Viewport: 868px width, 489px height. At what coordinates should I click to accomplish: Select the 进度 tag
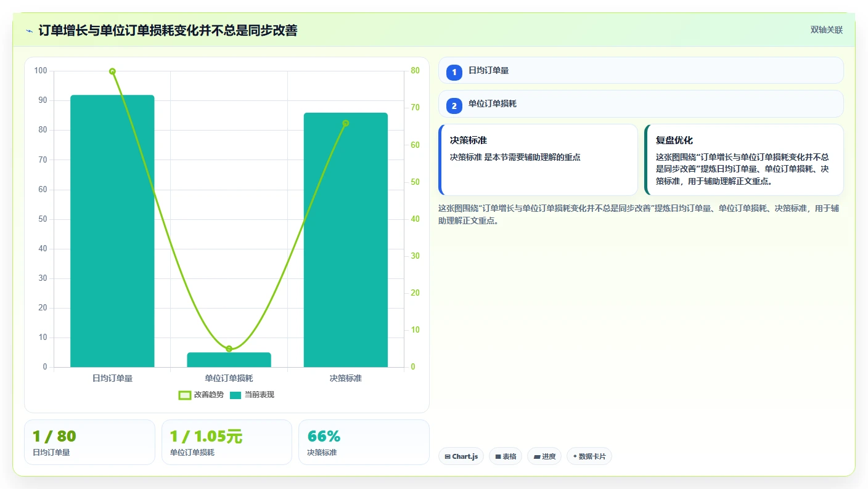pyautogui.click(x=544, y=456)
